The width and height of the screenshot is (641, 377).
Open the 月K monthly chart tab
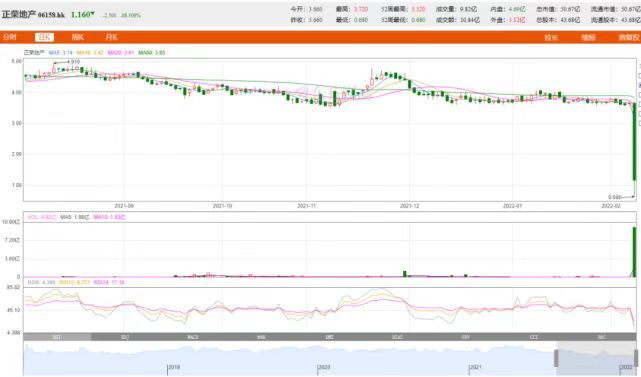pyautogui.click(x=111, y=37)
